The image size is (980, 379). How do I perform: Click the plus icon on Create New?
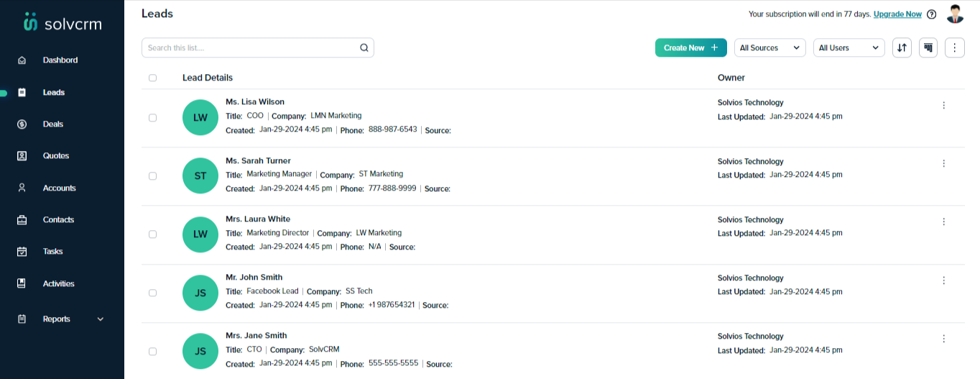(714, 48)
